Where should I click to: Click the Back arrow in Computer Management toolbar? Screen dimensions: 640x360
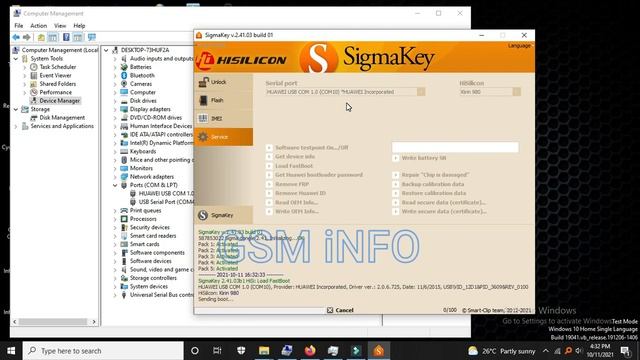coord(16,37)
